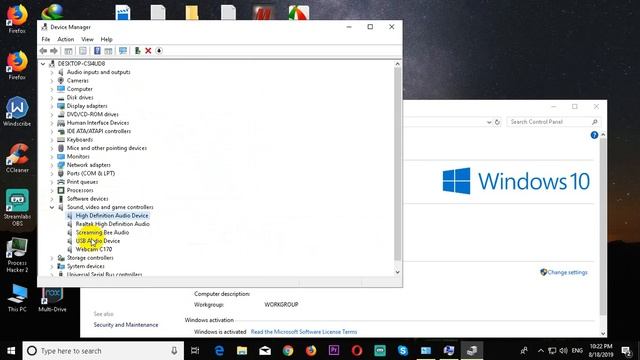Open the Process Hacker 2 desktop shortcut
640x360 pixels.
(17, 255)
